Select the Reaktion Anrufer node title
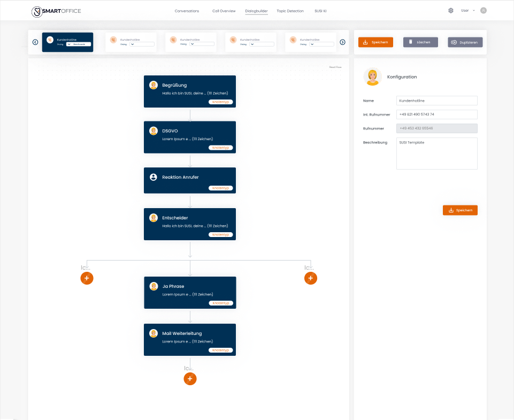Image resolution: width=514 pixels, height=420 pixels. pyautogui.click(x=180, y=177)
